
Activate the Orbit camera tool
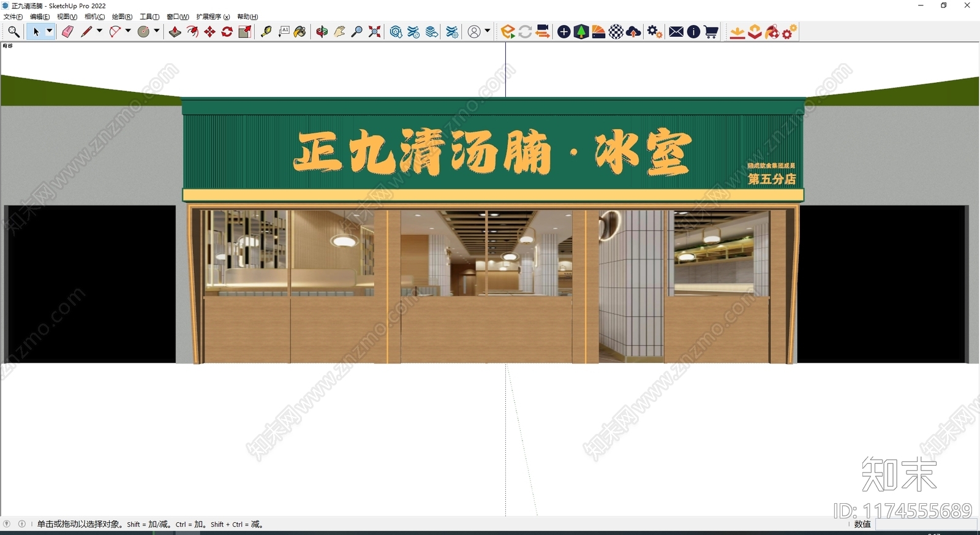322,32
